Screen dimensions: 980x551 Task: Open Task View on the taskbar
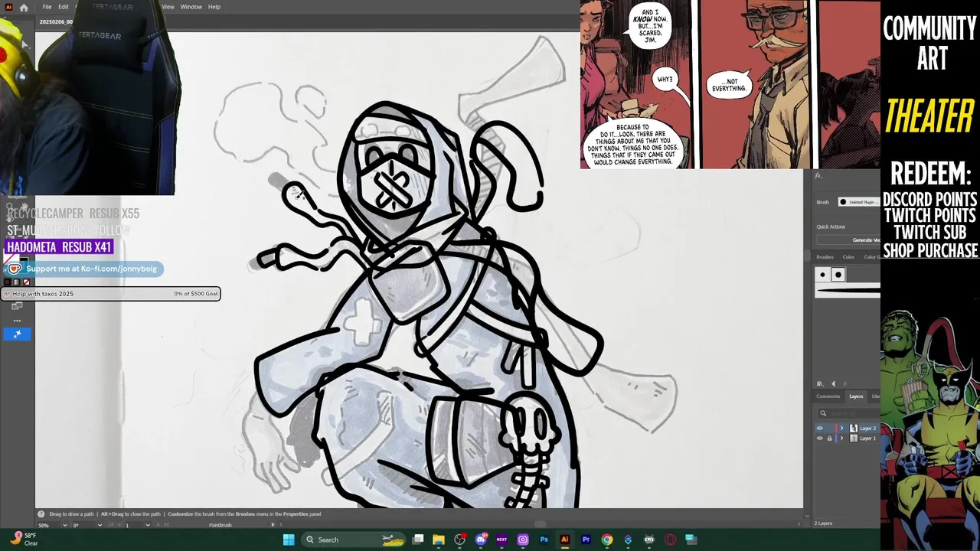click(418, 540)
